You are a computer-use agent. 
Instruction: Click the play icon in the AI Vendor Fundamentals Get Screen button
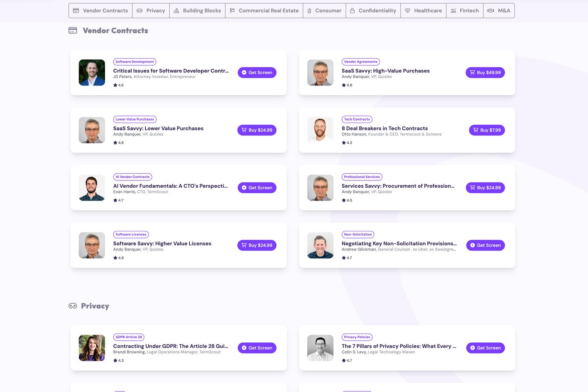coord(244,187)
